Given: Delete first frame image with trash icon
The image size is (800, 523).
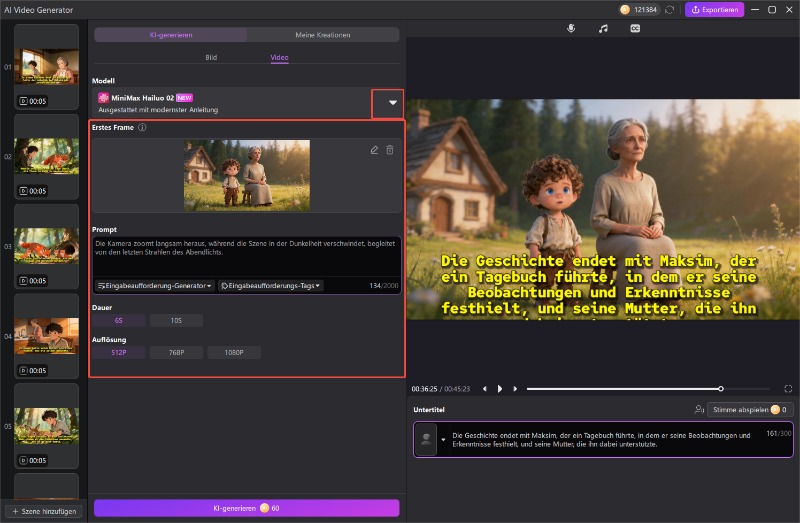Looking at the screenshot, I should point(390,150).
